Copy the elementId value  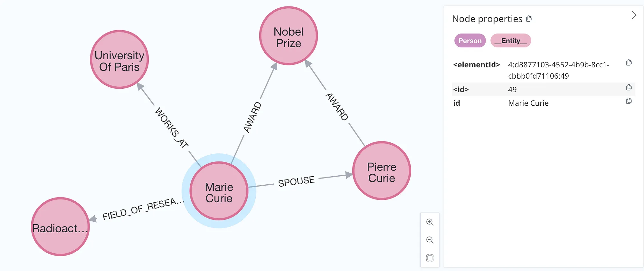pyautogui.click(x=629, y=63)
